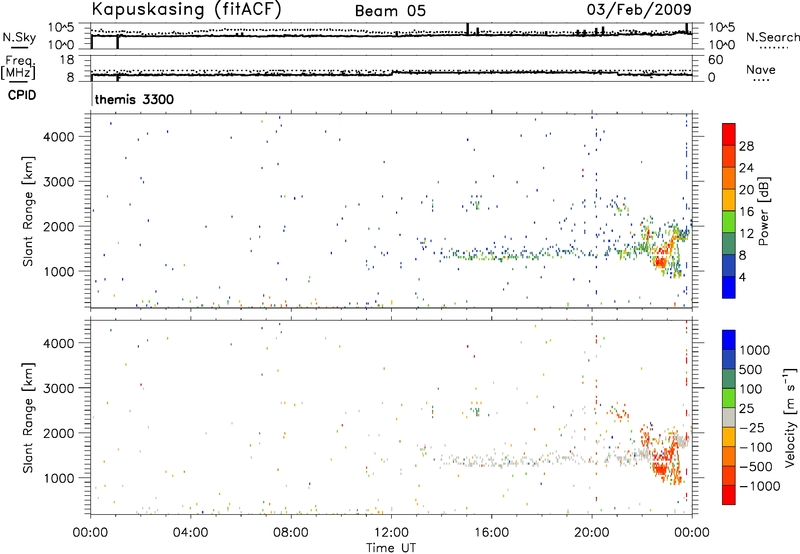Click the 18 MHz frequency tick label
Viewport: 800px width, 554px height.
(x=67, y=60)
